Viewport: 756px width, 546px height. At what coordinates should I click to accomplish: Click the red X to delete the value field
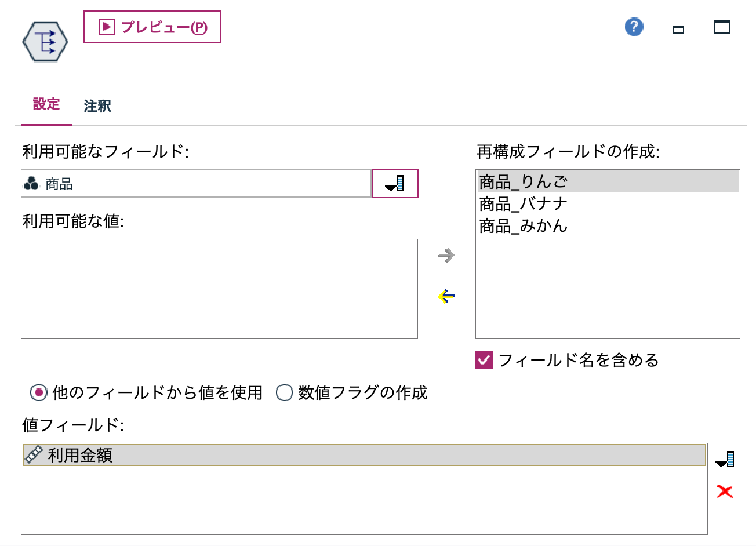(x=725, y=491)
